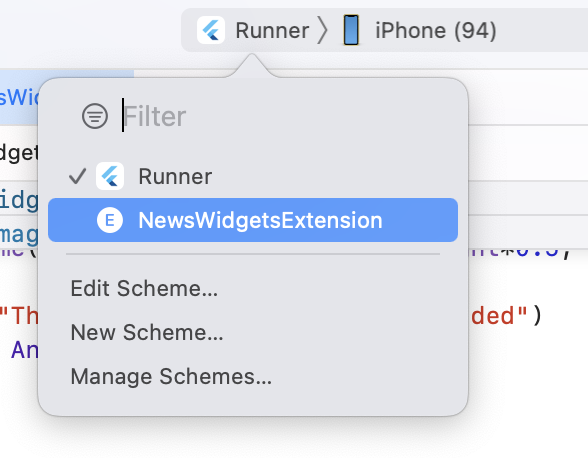The width and height of the screenshot is (588, 458).
Task: Click the separator line above Edit Scheme
Action: click(x=253, y=254)
